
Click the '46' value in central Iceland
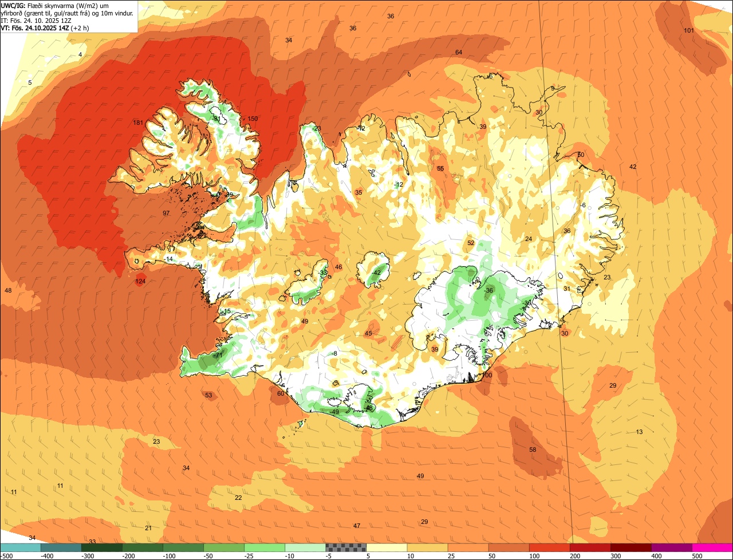click(x=338, y=267)
